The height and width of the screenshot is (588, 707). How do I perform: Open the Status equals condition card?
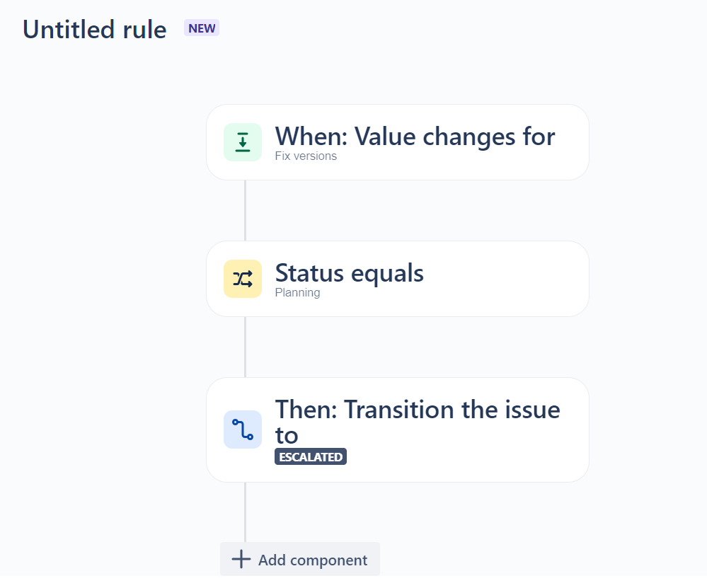[397, 278]
